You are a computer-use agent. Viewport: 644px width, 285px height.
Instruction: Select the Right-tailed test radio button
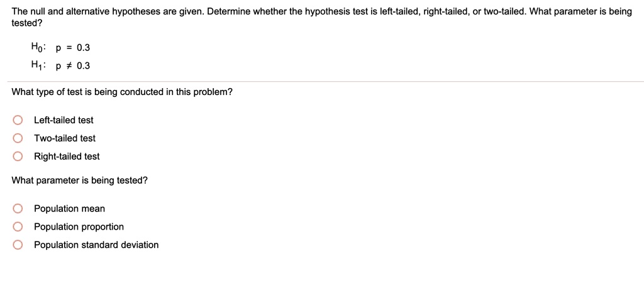coord(19,157)
